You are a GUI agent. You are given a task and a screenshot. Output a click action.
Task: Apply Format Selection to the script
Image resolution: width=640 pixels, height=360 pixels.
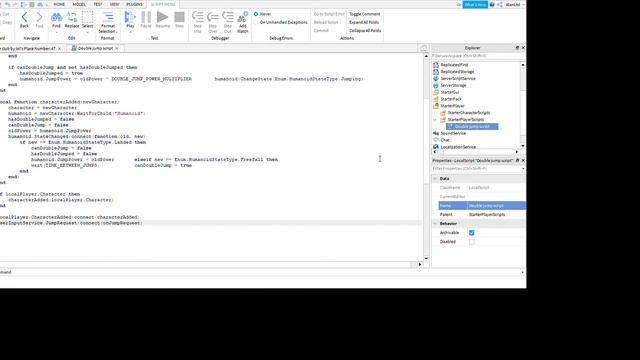tap(108, 22)
